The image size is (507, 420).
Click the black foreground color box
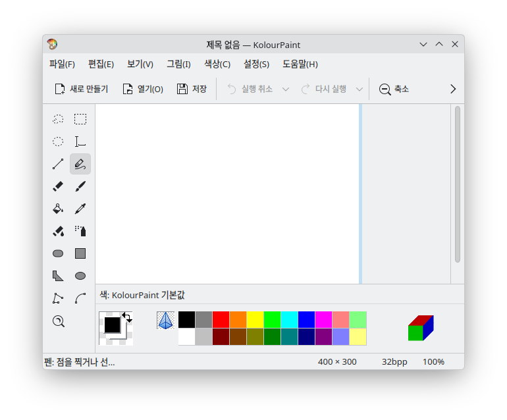pyautogui.click(x=112, y=325)
